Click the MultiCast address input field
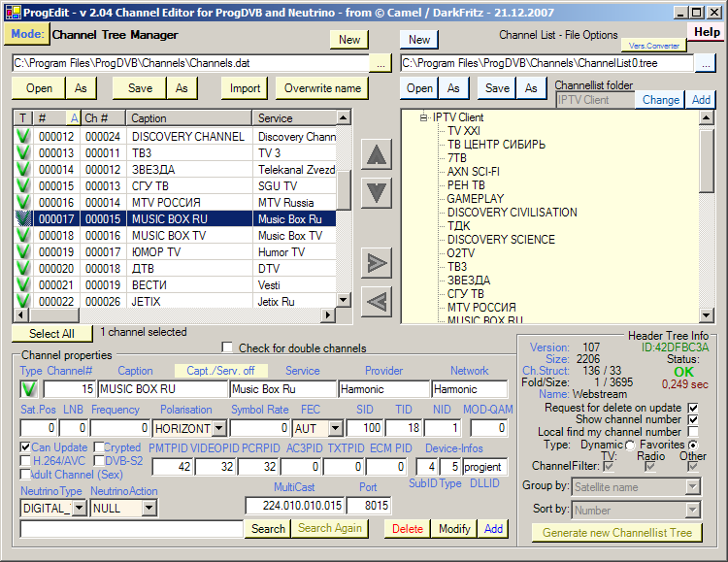 pos(294,506)
